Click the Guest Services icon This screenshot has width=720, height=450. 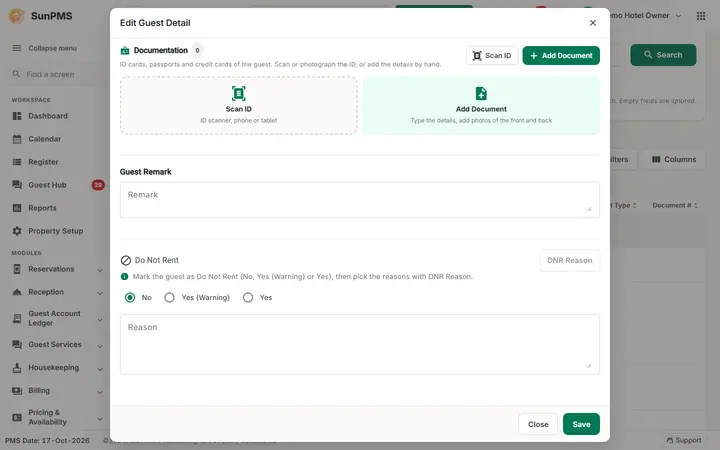pyautogui.click(x=17, y=344)
